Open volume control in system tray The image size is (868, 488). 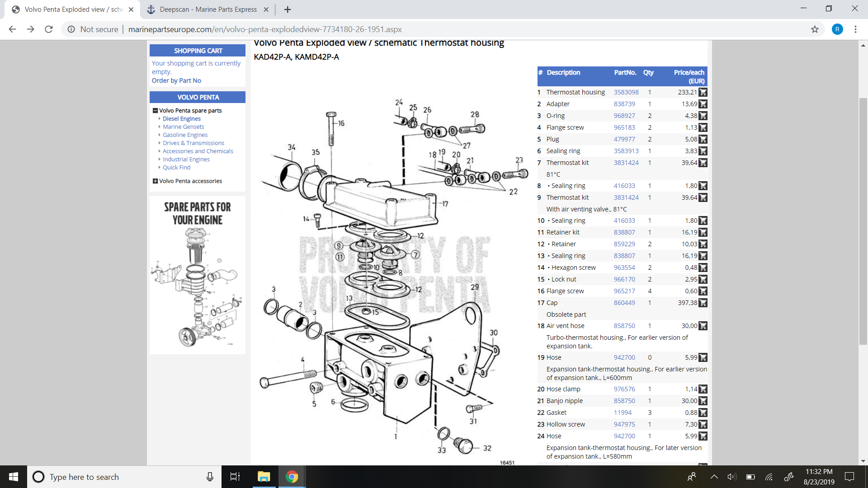point(732,477)
